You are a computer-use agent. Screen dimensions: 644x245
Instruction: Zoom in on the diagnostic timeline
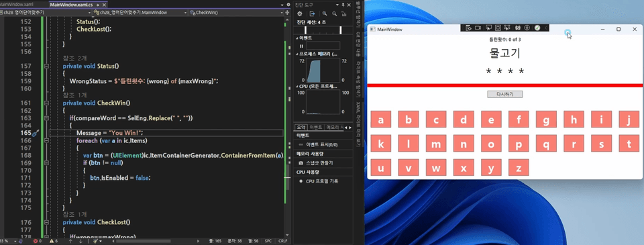pos(325,13)
